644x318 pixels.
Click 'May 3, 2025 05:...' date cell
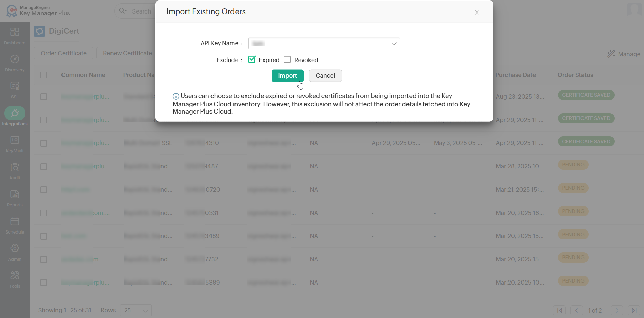[x=458, y=143]
